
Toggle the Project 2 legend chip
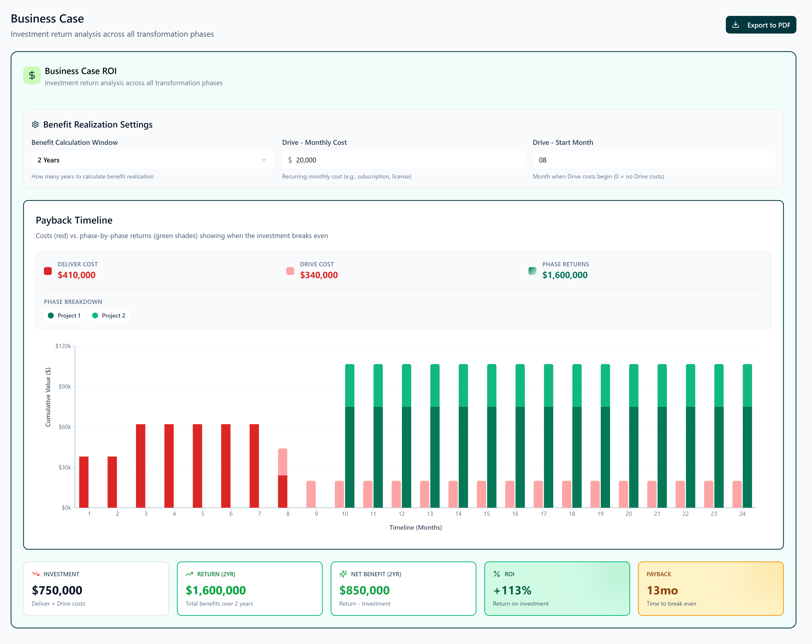(x=109, y=315)
